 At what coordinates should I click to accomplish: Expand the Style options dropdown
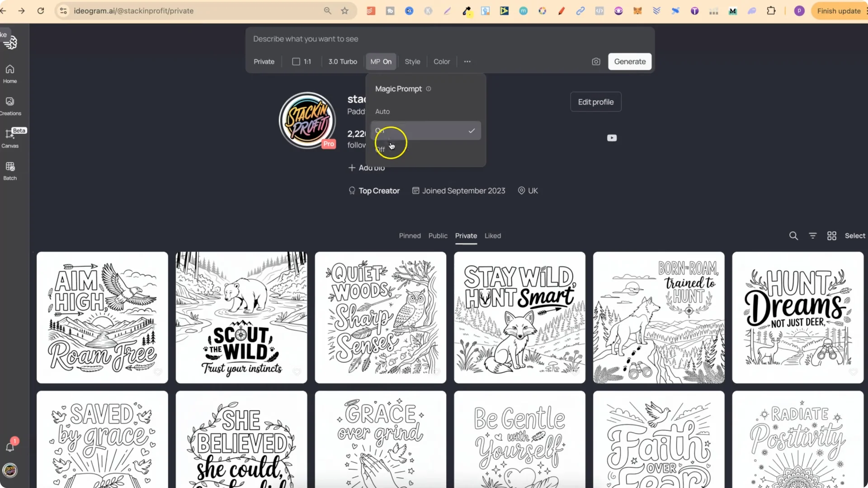412,61
